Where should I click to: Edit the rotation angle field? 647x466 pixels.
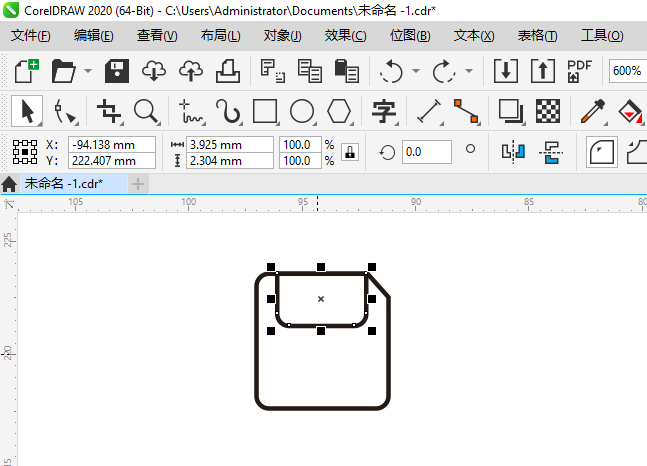tap(427, 152)
